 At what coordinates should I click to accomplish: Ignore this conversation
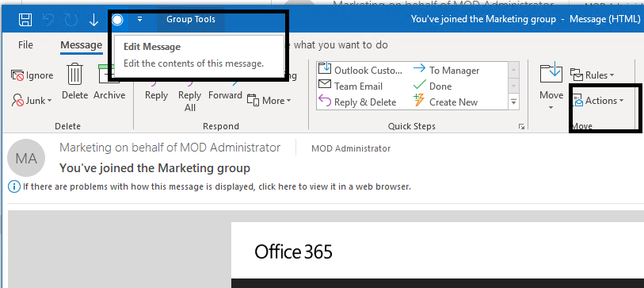click(x=32, y=75)
